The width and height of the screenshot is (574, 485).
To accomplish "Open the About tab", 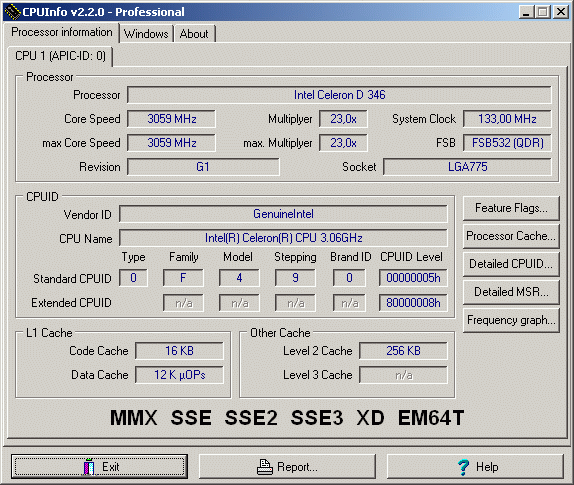I will click(194, 34).
